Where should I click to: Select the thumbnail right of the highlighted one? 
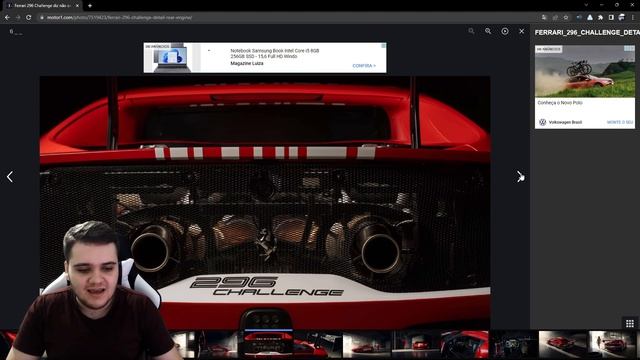point(318,345)
